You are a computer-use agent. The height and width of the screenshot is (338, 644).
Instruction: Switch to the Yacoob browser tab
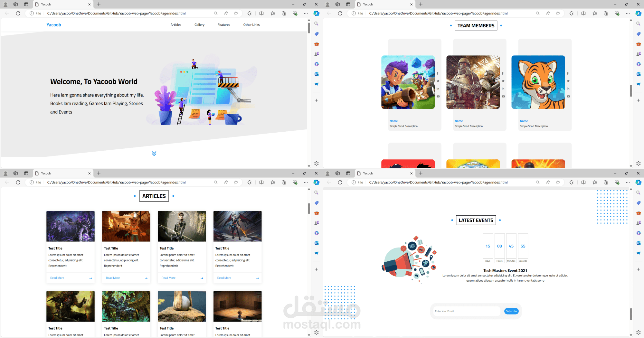click(x=58, y=4)
